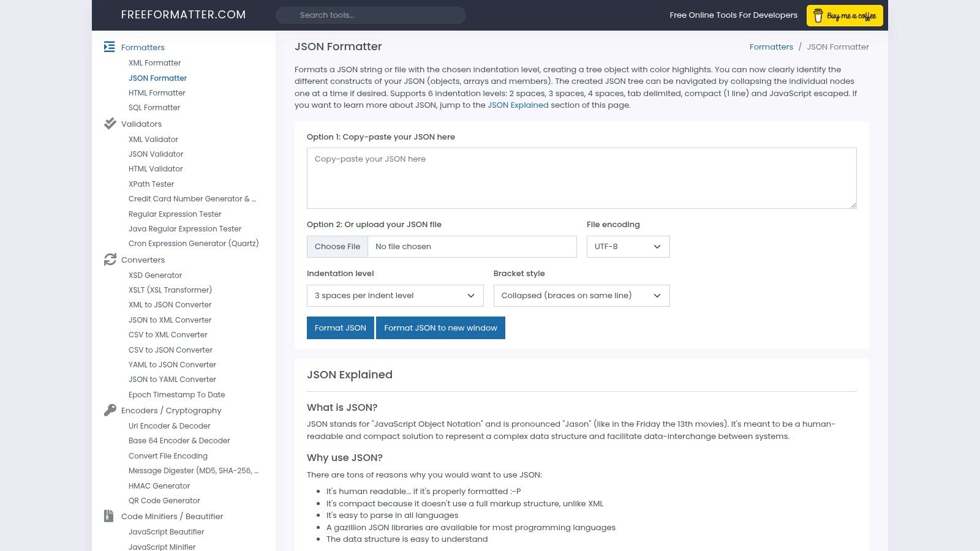Open Epoch Timestamp To Date tool
This screenshot has height=551, width=980.
pos(176,394)
